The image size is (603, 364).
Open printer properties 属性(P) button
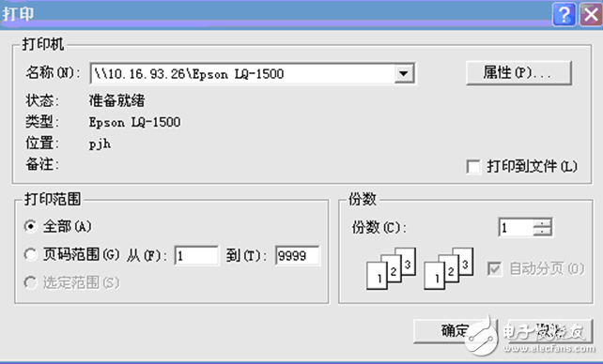[518, 72]
